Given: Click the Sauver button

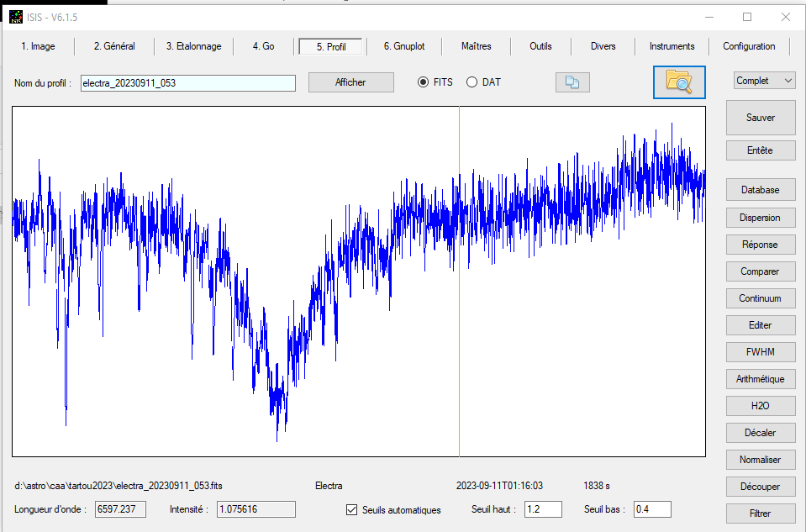Looking at the screenshot, I should [x=761, y=118].
